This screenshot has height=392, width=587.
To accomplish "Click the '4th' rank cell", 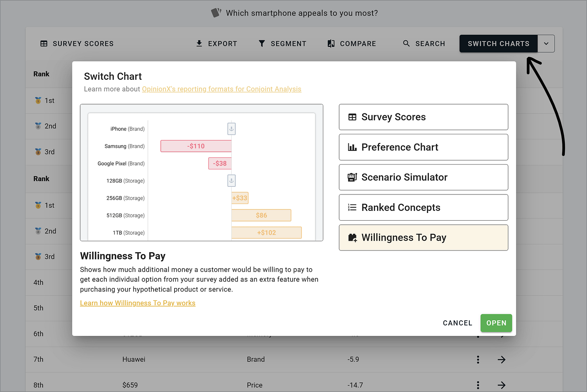I will pyautogui.click(x=38, y=282).
